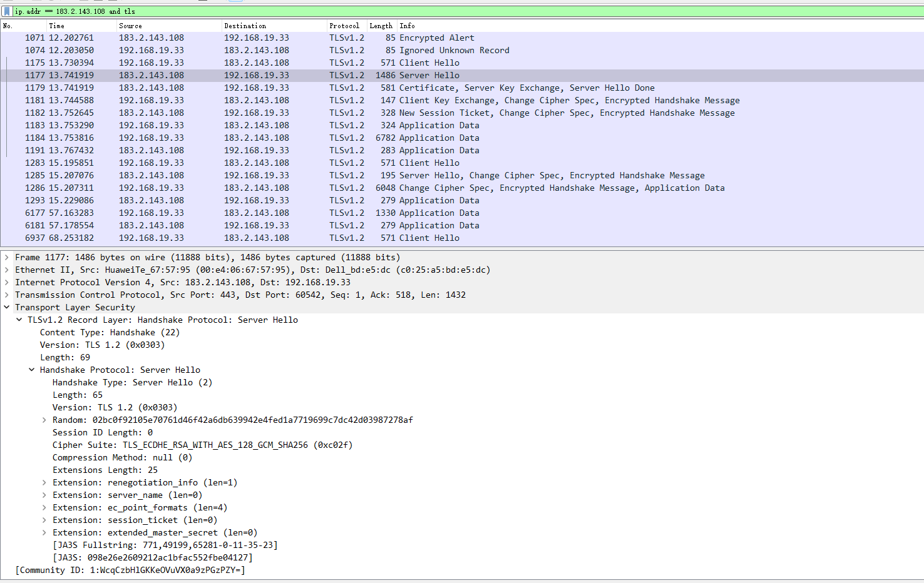Expand the Random field node
This screenshot has width=924, height=583.
coord(44,420)
